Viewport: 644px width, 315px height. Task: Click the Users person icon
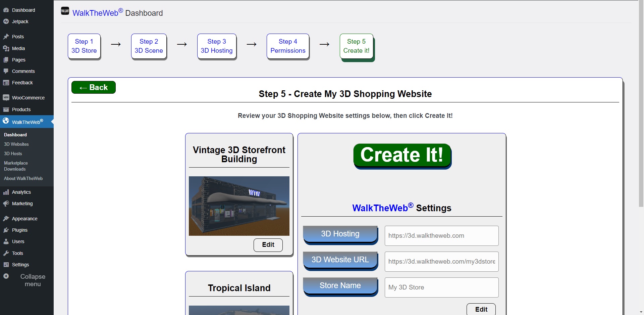coord(6,241)
